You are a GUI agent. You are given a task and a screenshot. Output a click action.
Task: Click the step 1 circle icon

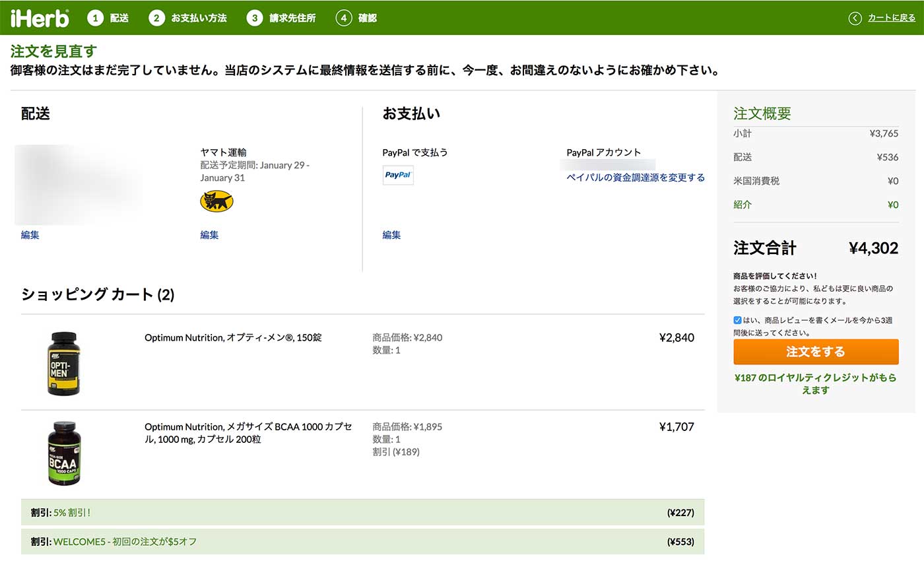(x=96, y=18)
